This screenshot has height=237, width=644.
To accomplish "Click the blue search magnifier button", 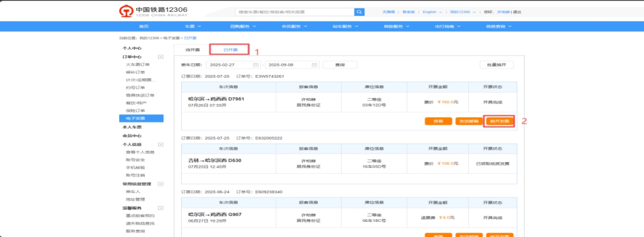I will coord(360,12).
